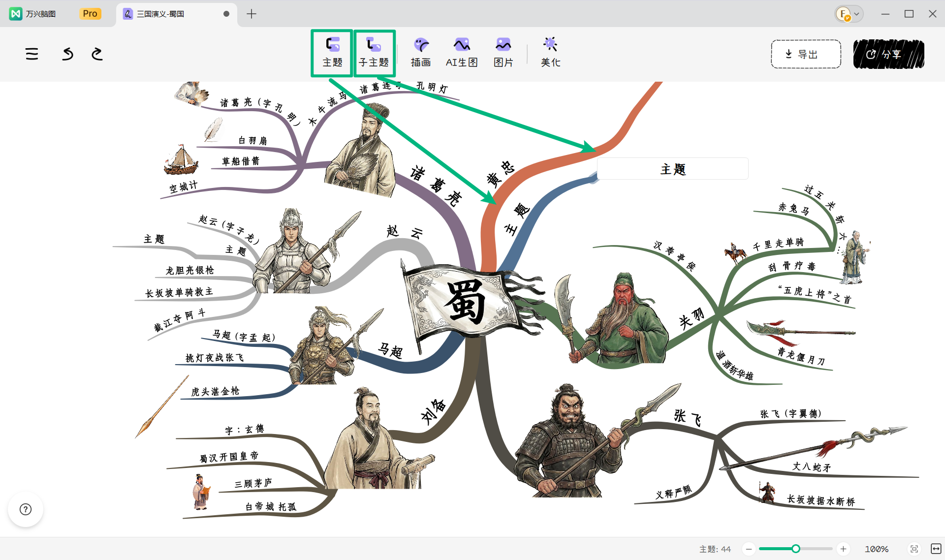This screenshot has height=560, width=945.
Task: Add a new 主题 topic from toolbar
Action: 332,52
